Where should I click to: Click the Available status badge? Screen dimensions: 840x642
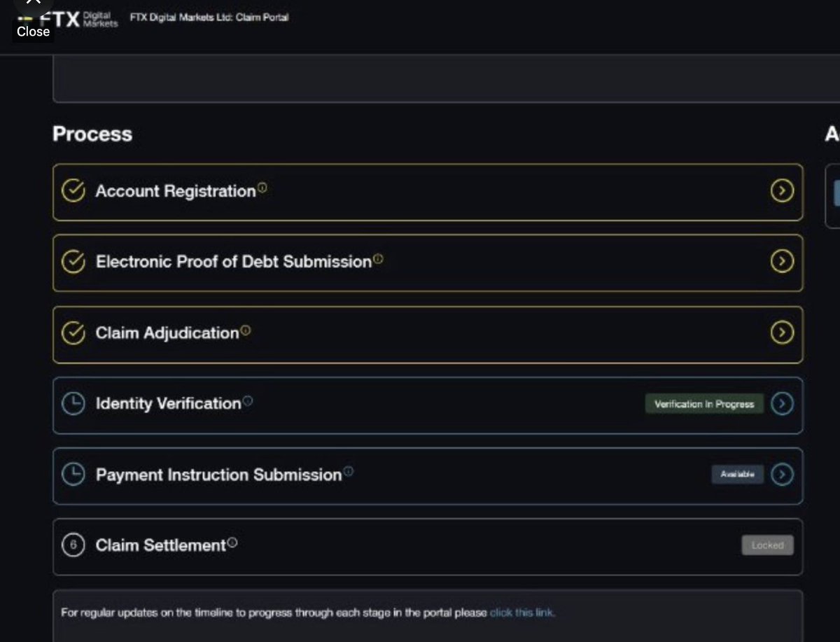coord(738,475)
